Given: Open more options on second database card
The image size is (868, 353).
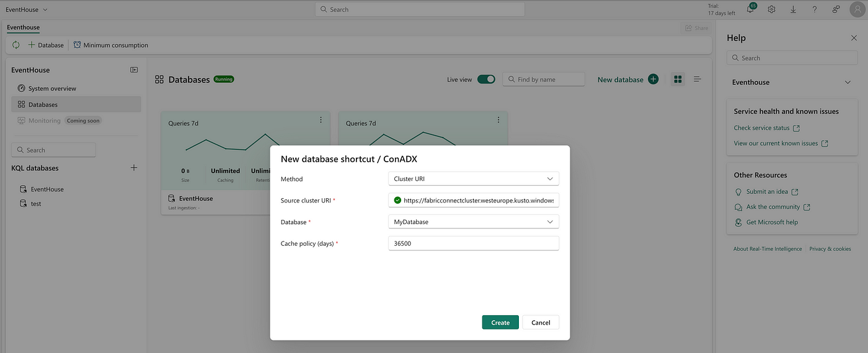Looking at the screenshot, I should click(x=498, y=120).
